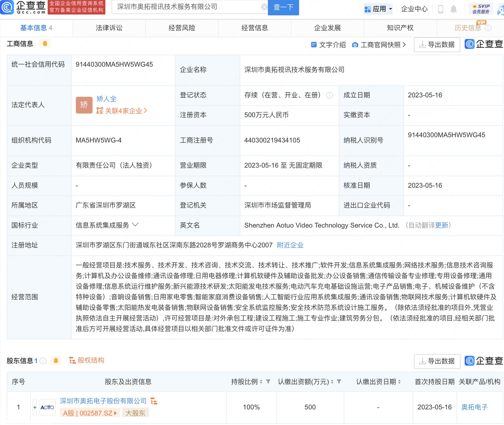This screenshot has width=504, height=425.
Task: Open A股 002587.SZ stock tag
Action: pos(90,413)
